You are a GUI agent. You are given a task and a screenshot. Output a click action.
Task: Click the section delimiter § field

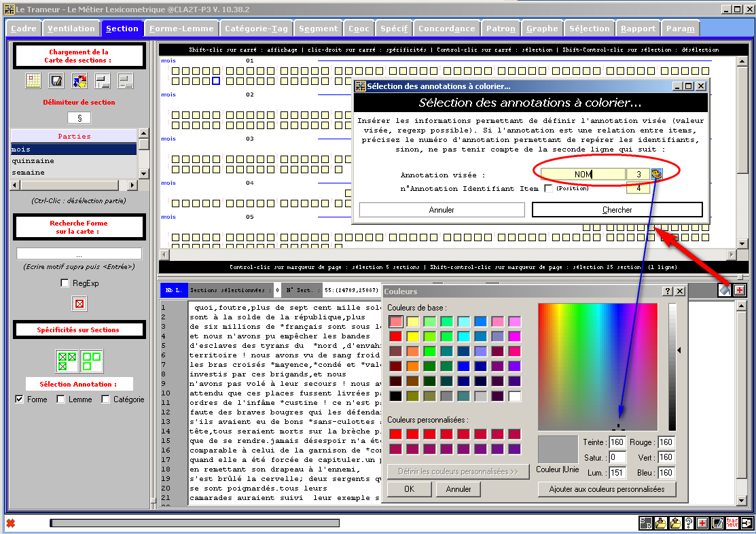tap(79, 118)
